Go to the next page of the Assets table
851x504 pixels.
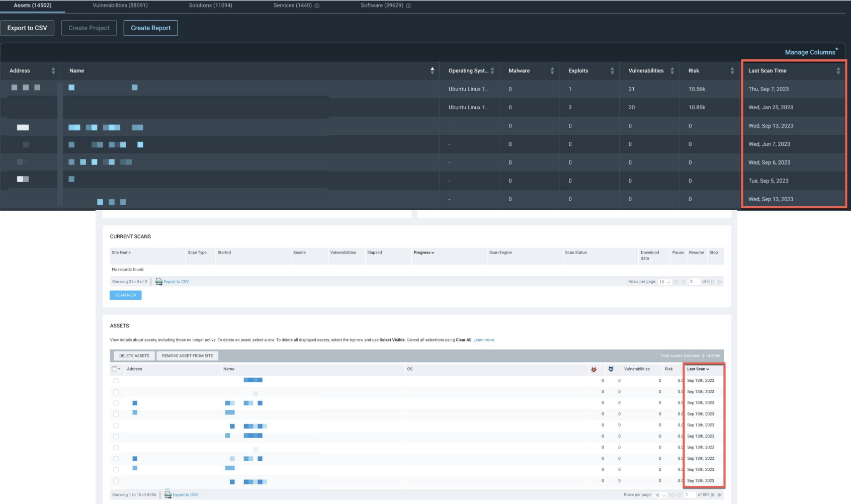point(713,494)
